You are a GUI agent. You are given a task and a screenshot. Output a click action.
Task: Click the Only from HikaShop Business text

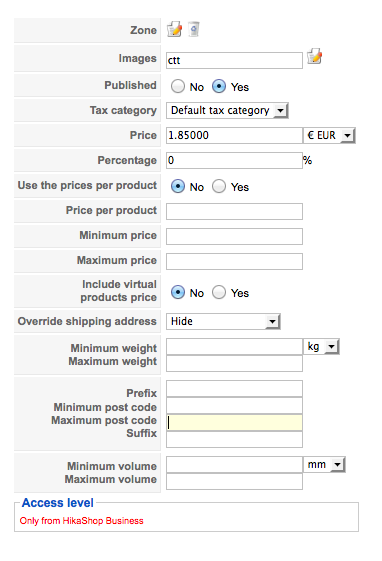[82, 521]
